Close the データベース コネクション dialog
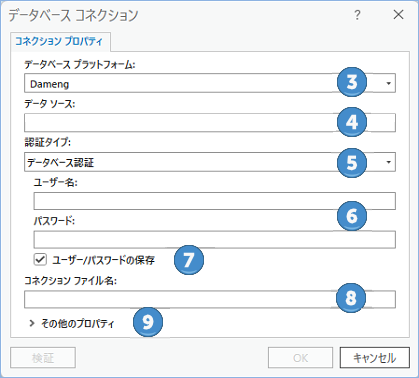Viewport: 419px width, 378px height. [398, 15]
